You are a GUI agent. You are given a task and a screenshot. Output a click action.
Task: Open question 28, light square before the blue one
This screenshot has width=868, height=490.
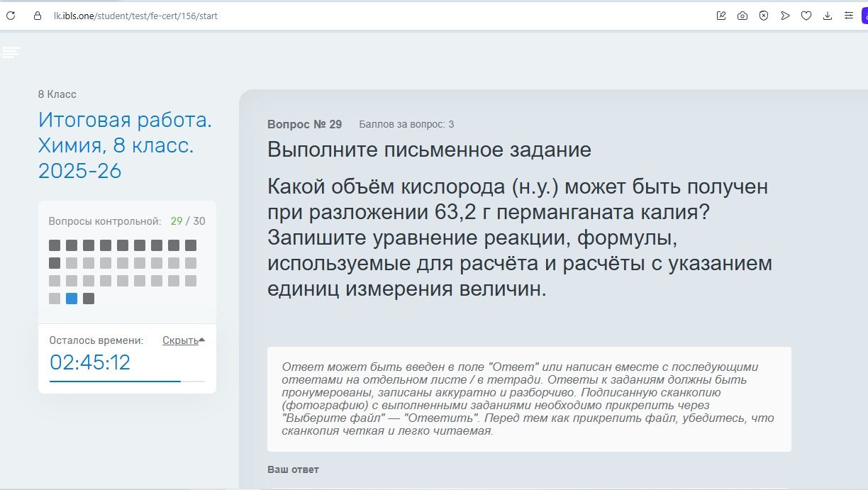(x=55, y=299)
